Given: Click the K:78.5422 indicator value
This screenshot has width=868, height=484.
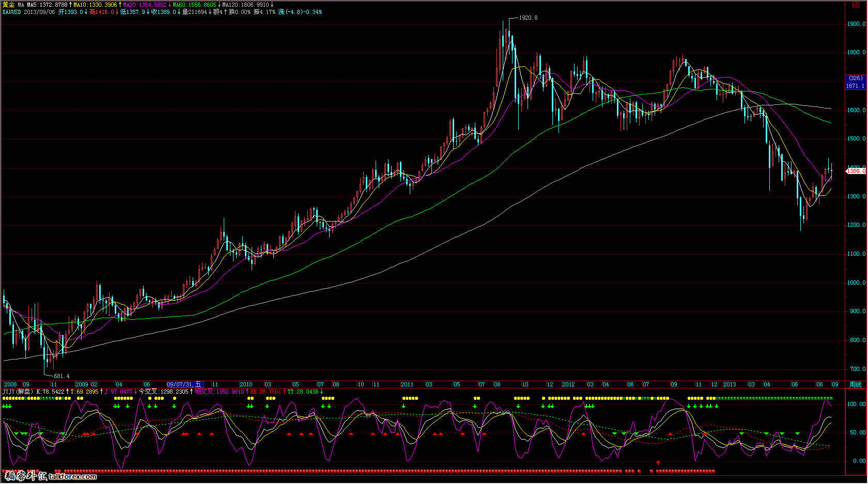Looking at the screenshot, I should [x=51, y=392].
